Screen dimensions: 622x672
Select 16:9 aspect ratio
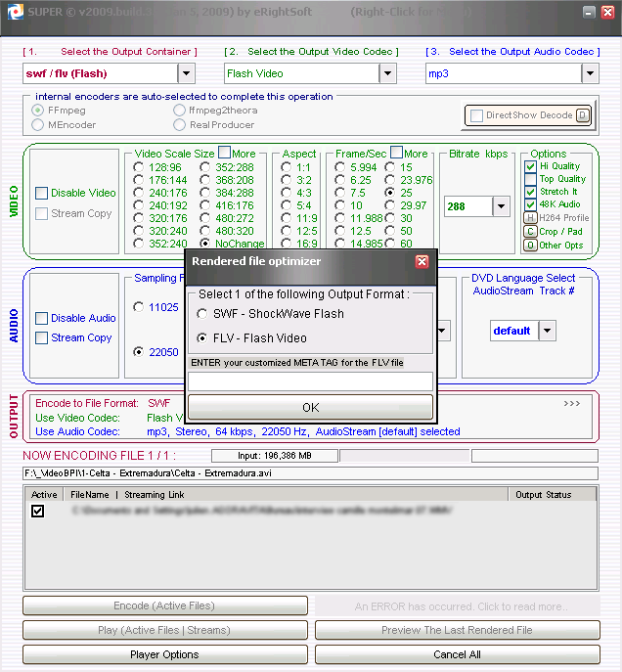pos(287,244)
